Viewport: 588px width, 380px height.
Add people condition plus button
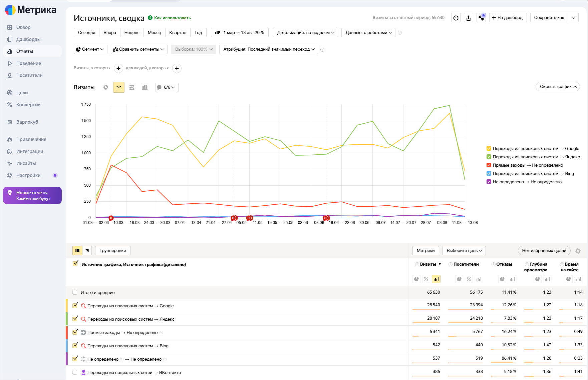click(177, 68)
